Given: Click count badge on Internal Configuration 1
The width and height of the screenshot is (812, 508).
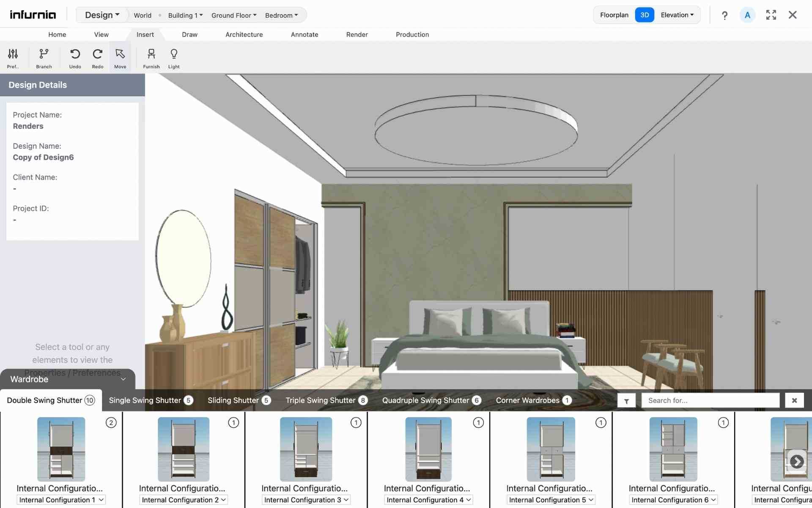Looking at the screenshot, I should click(111, 422).
